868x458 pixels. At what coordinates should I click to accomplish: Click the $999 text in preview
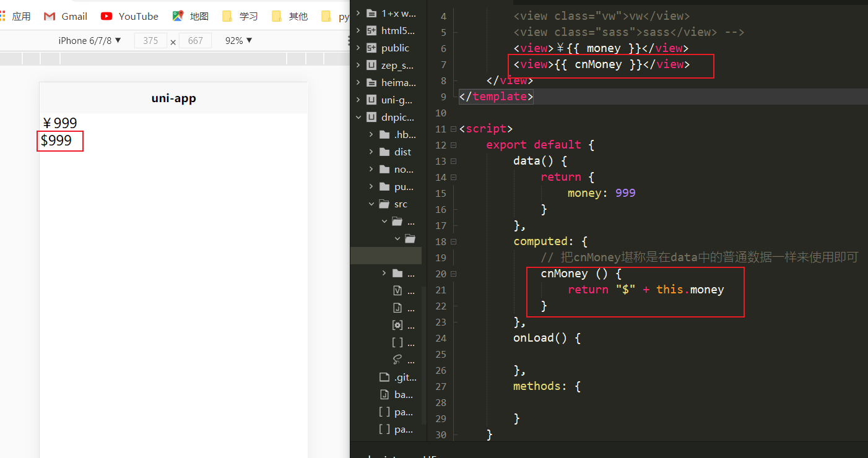(x=56, y=140)
